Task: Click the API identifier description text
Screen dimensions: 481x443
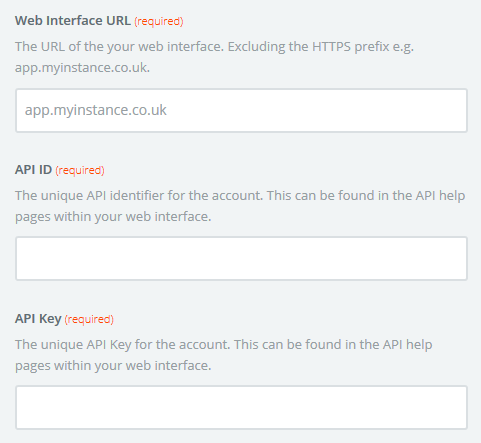Action: click(x=240, y=206)
